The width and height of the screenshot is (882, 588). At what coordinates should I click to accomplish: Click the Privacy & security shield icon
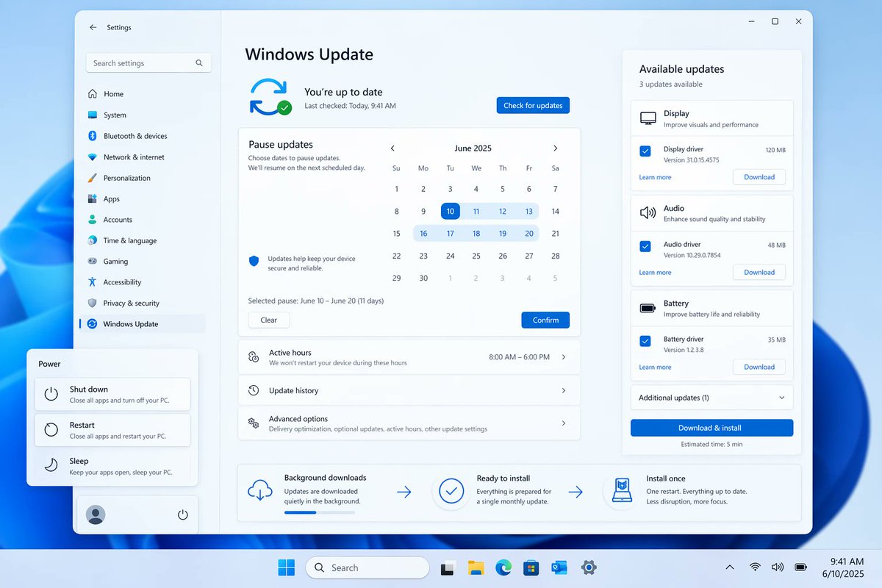click(x=93, y=303)
